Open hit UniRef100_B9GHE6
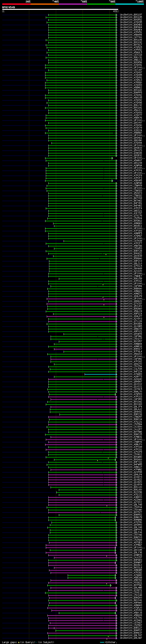The height and width of the screenshot is (644, 146). point(131,25)
